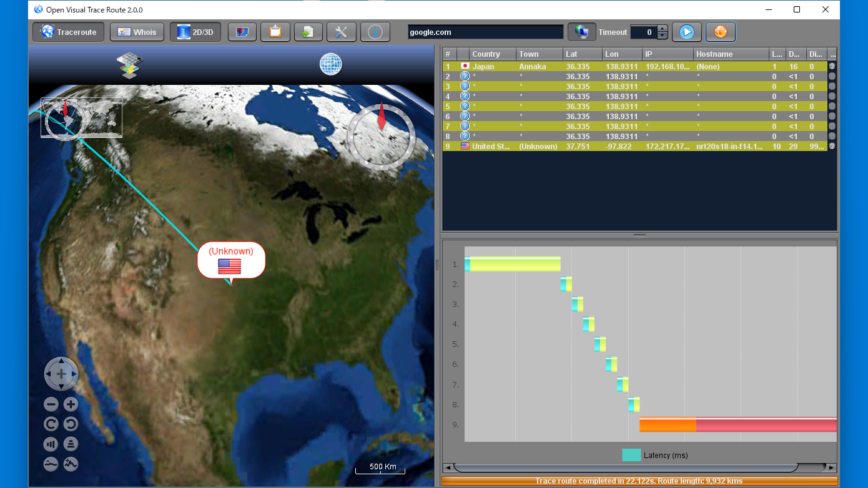Click the unknown-location icon in row 2
This screenshot has width=868, height=488.
[465, 76]
